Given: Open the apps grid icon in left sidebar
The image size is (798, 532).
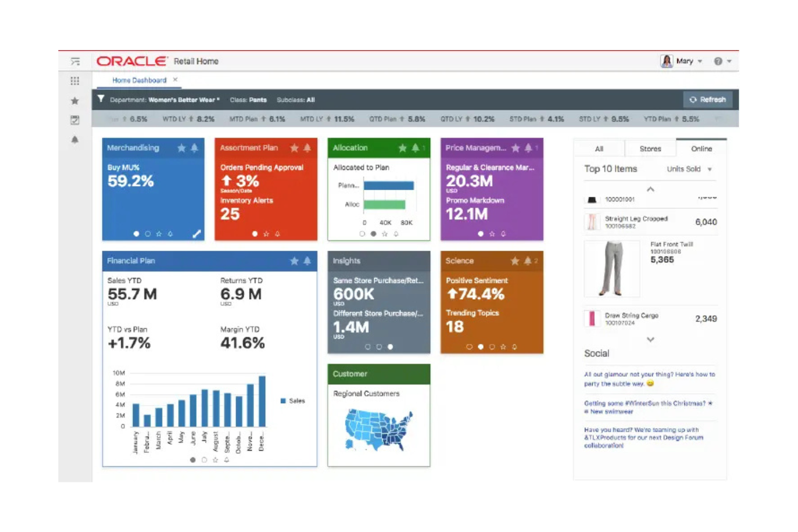Looking at the screenshot, I should coord(75,81).
